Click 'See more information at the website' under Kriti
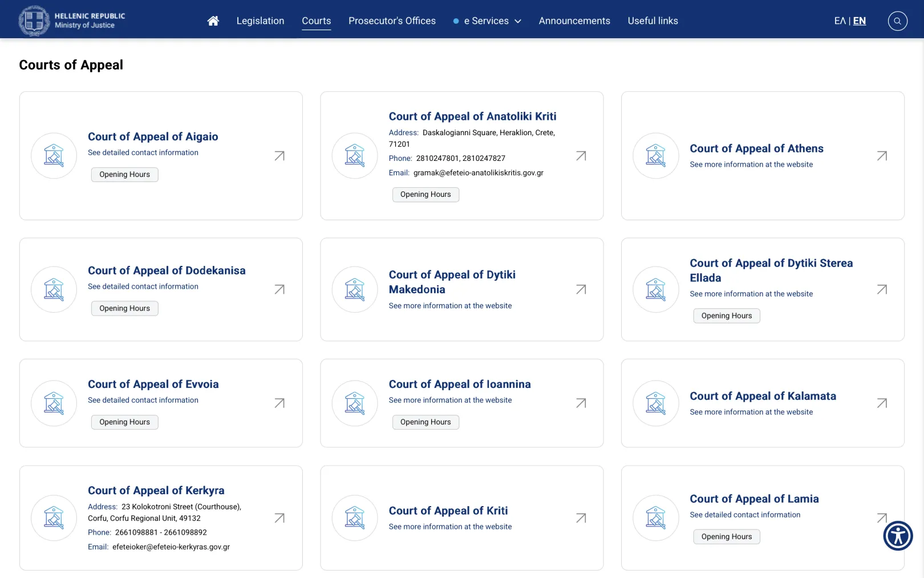Screen dimensions: 924x578 450,527
